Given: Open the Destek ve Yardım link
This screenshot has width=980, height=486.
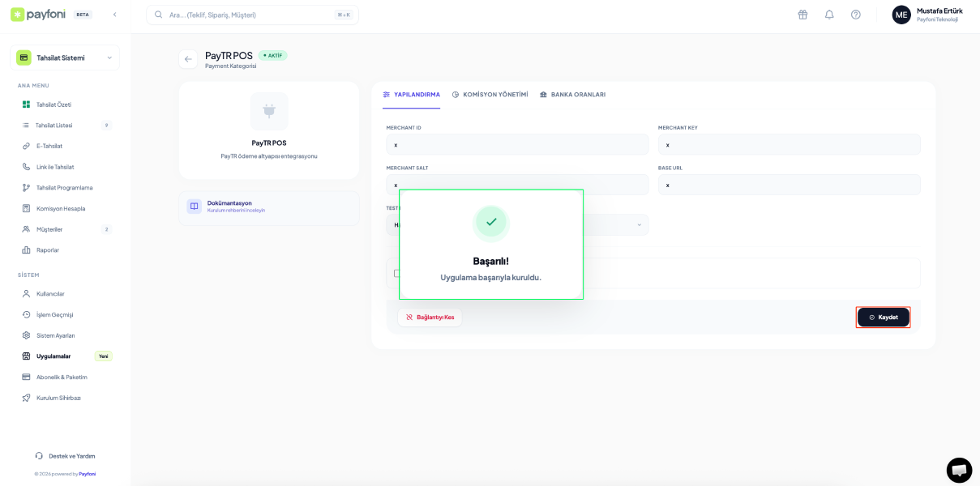Looking at the screenshot, I should (71, 456).
